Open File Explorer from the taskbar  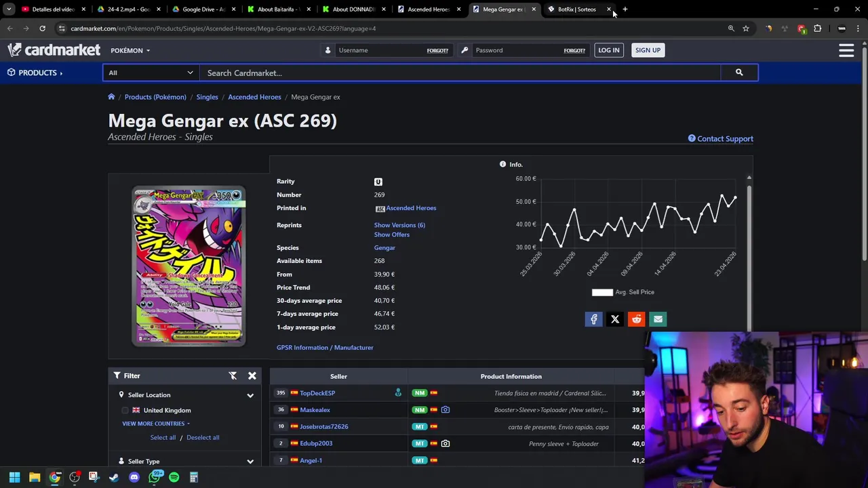coord(35,477)
